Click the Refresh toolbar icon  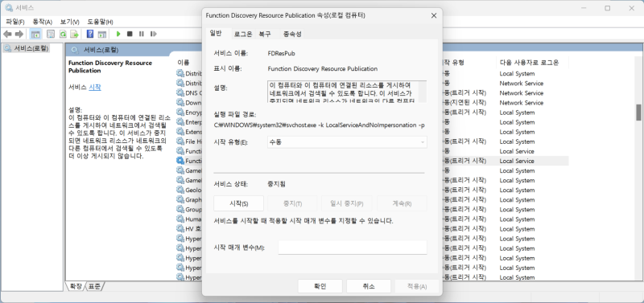63,34
